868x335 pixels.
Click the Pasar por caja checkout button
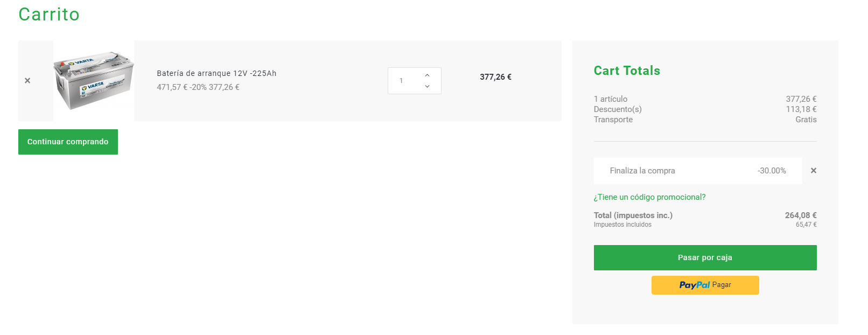coord(705,257)
